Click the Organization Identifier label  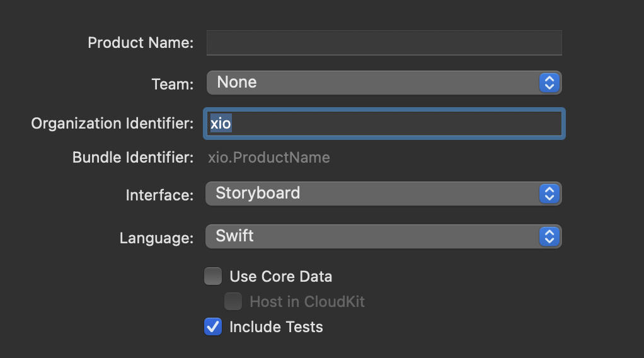tap(112, 124)
